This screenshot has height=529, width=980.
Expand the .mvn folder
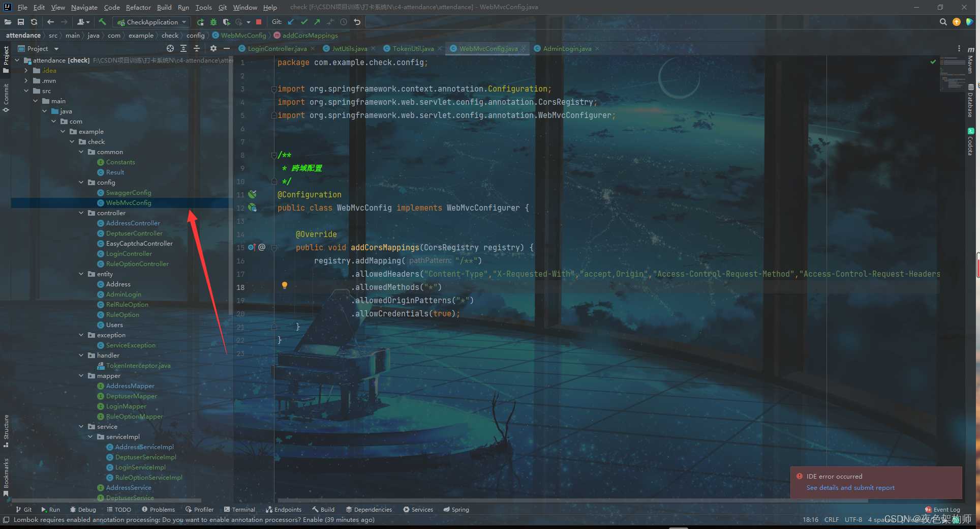[26, 81]
